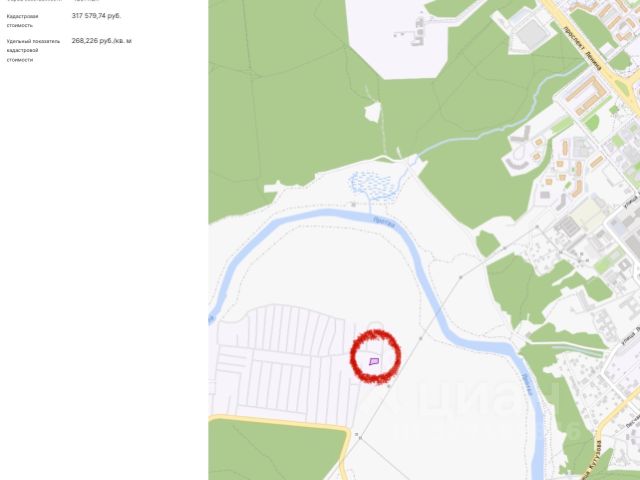Click the Удельный показатель кадастровой стоимости label

click(x=33, y=50)
